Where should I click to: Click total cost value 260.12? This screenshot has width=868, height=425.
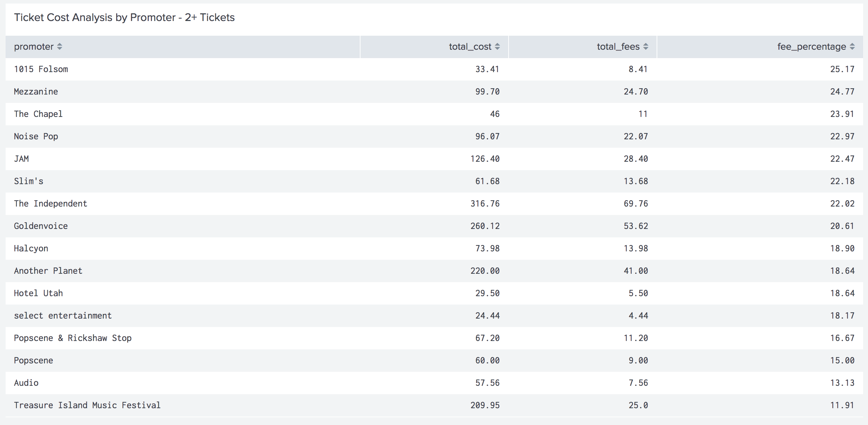point(485,226)
